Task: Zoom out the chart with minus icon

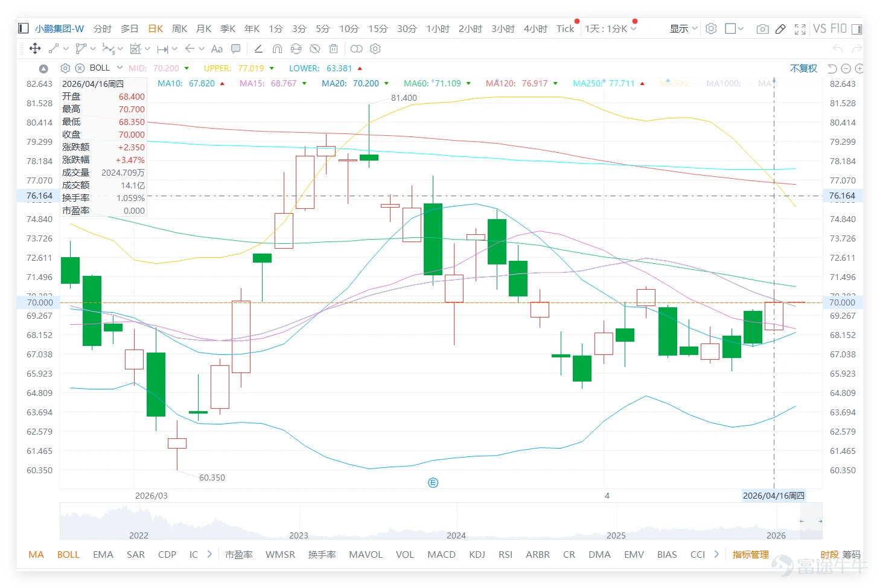Action: (x=846, y=68)
